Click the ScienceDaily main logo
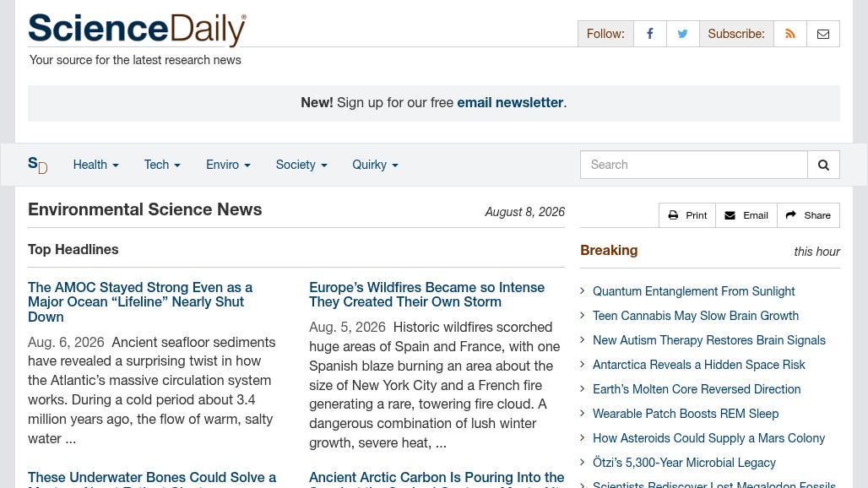 pyautogui.click(x=138, y=30)
